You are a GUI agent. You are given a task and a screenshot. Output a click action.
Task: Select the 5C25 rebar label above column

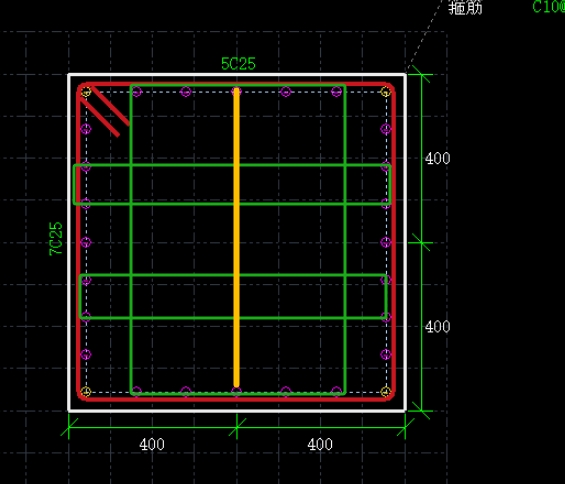[238, 64]
